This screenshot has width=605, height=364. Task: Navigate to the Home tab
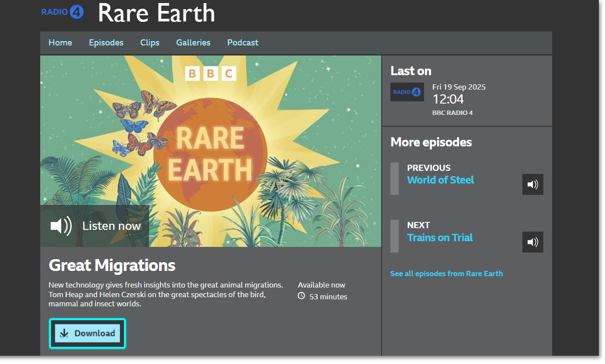(60, 42)
